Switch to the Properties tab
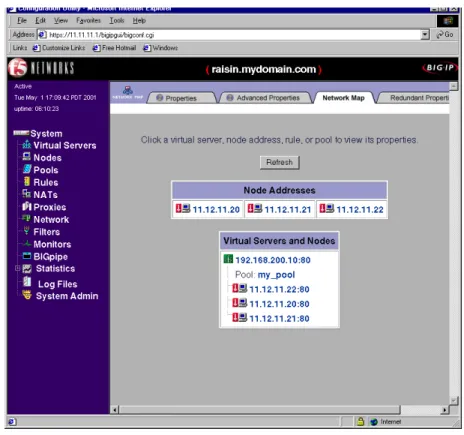464x435 pixels. click(x=182, y=98)
